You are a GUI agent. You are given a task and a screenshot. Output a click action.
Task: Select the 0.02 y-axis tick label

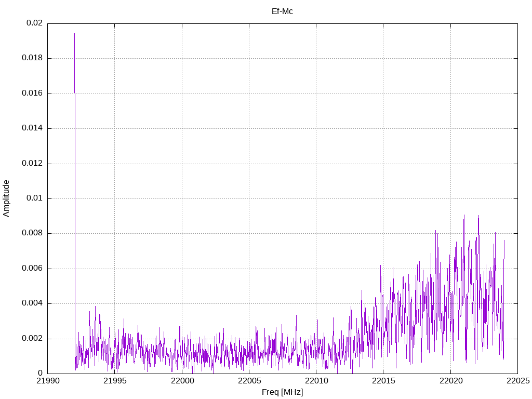point(34,23)
